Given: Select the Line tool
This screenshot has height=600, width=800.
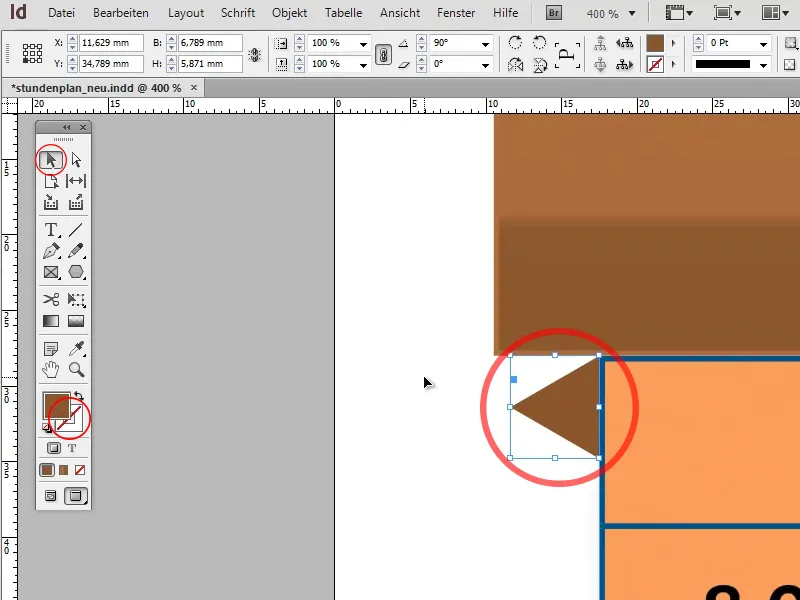Looking at the screenshot, I should click(x=76, y=230).
